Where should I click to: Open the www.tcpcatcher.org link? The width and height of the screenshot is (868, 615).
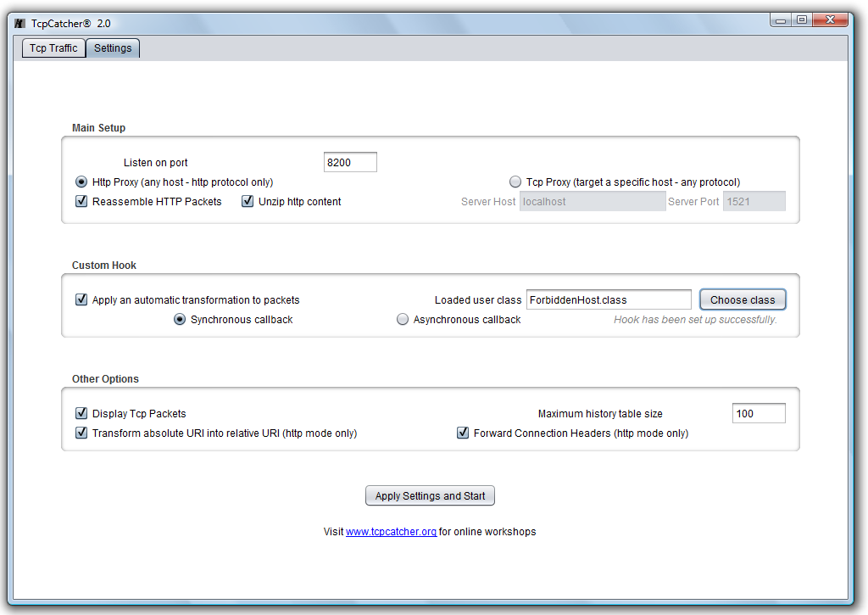point(391,532)
